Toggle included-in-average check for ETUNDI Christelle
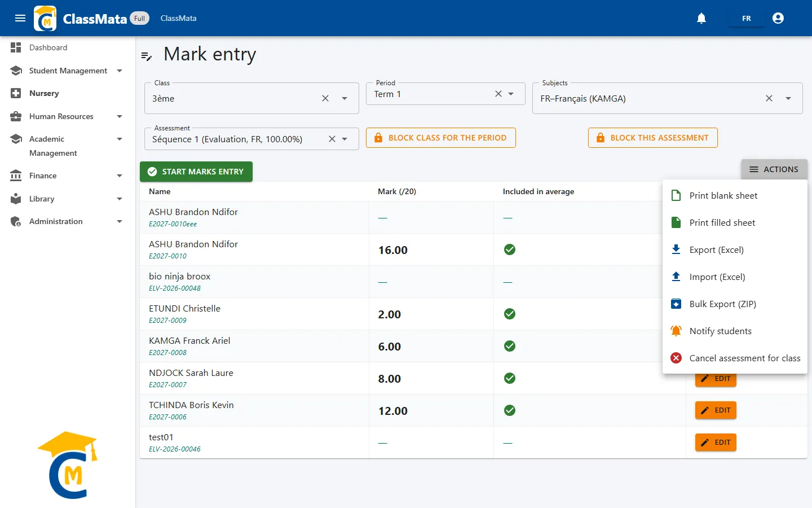 tap(510, 314)
